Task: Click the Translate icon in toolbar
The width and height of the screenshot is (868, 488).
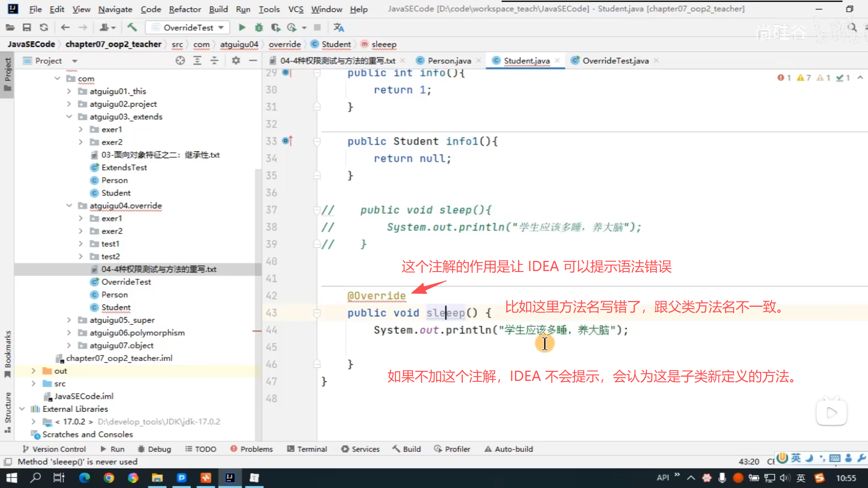Action: pos(339,28)
